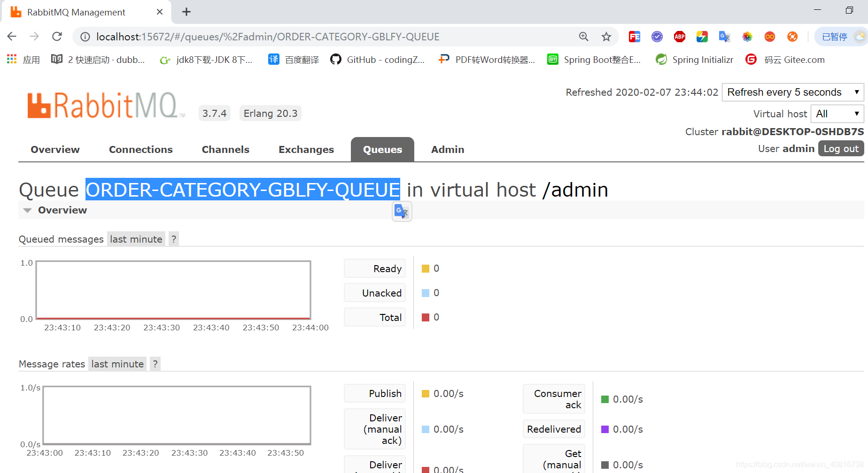
Task: Click the cluster name rabbit@DESKTOP-0SHDB7S
Action: point(793,131)
